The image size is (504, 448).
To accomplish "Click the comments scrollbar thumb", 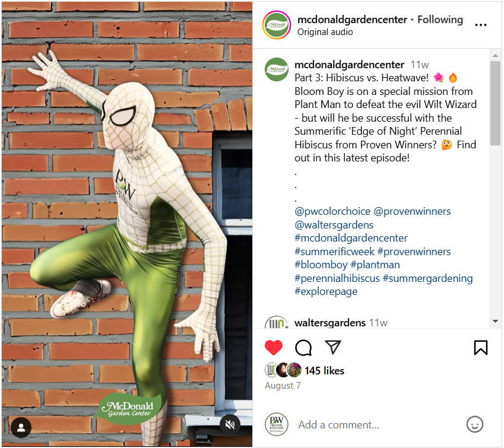I will [495, 103].
